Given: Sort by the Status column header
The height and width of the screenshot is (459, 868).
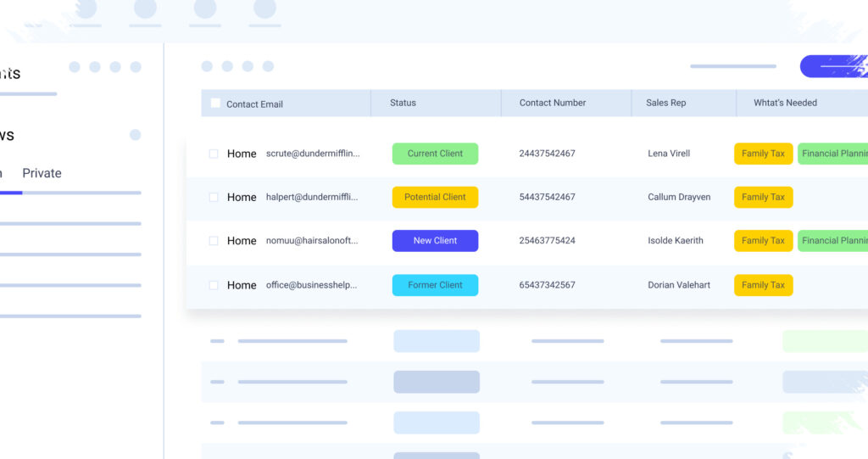Looking at the screenshot, I should click(x=403, y=104).
